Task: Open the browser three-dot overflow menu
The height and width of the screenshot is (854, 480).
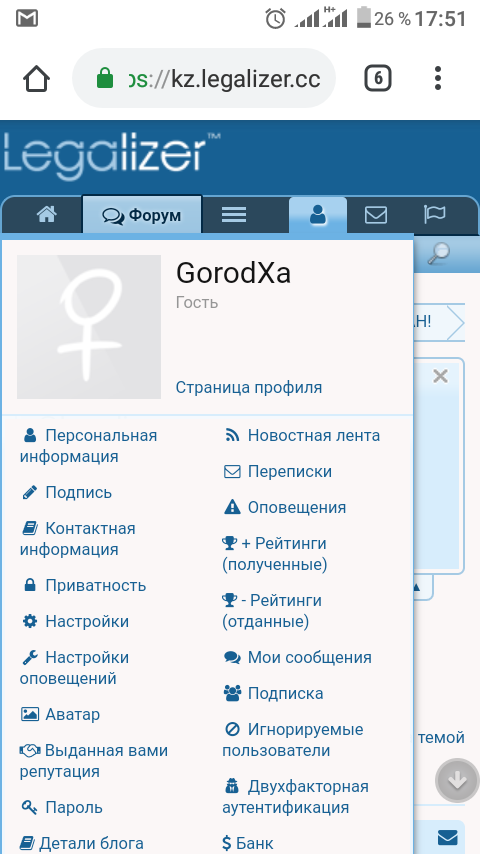Action: click(x=438, y=78)
